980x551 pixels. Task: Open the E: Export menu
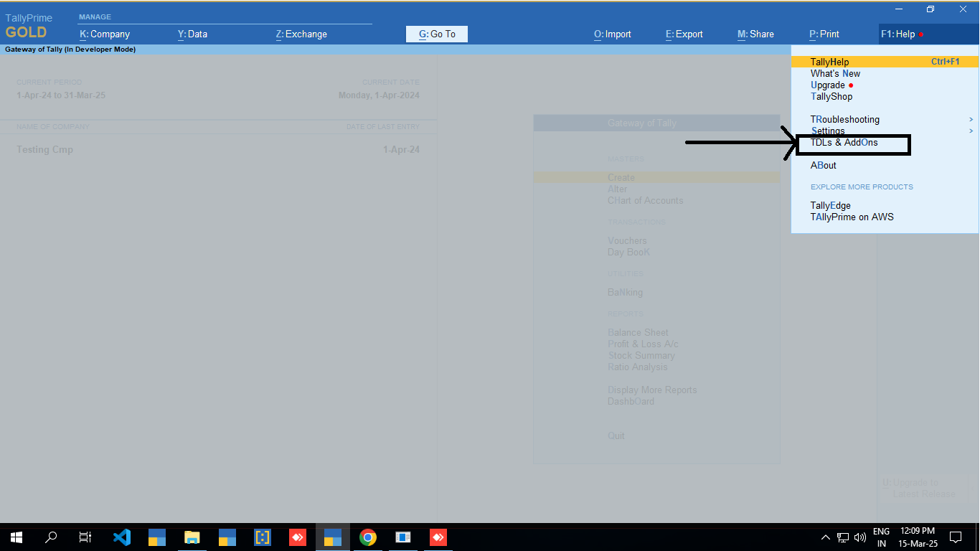[x=684, y=34]
